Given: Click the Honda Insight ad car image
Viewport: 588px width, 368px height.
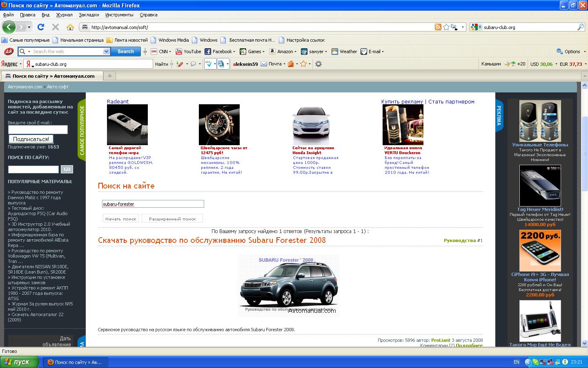Looking at the screenshot, I should pyautogui.click(x=311, y=125).
